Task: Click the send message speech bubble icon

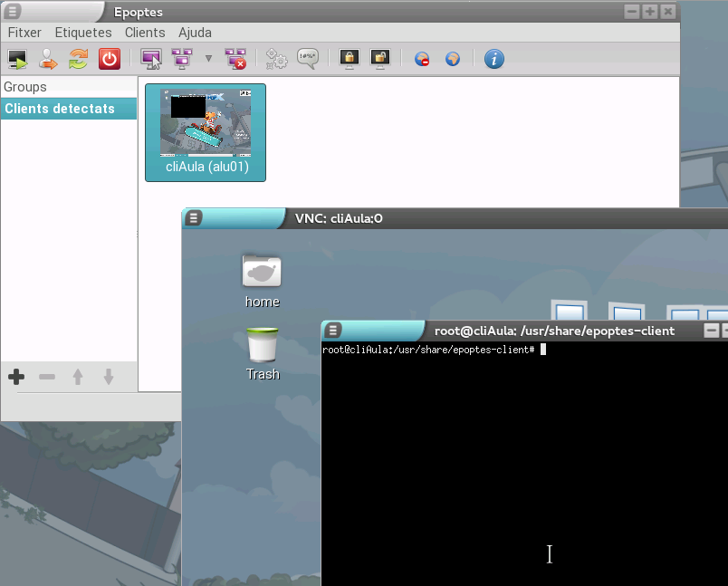Action: [308, 60]
